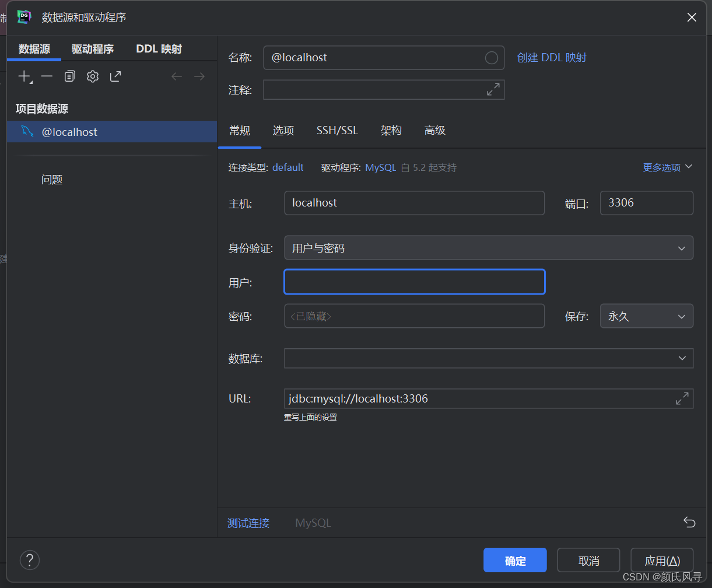Click the 重写上面的设置 hint text
The width and height of the screenshot is (712, 588).
click(310, 418)
